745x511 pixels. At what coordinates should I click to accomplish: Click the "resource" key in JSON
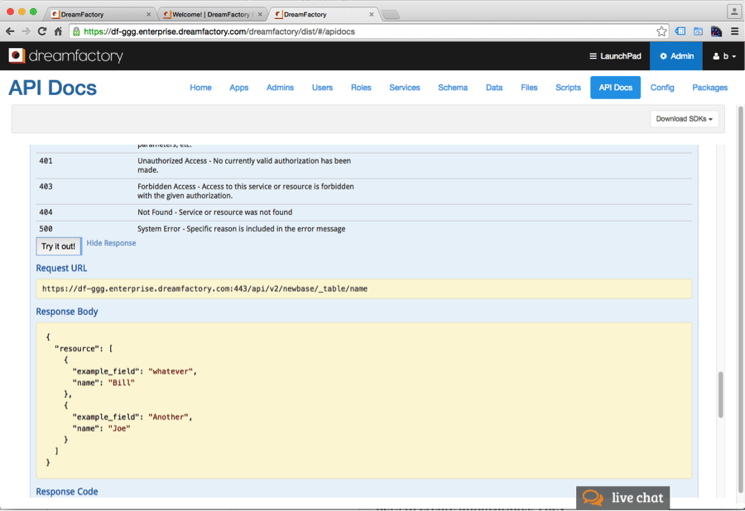[77, 349]
